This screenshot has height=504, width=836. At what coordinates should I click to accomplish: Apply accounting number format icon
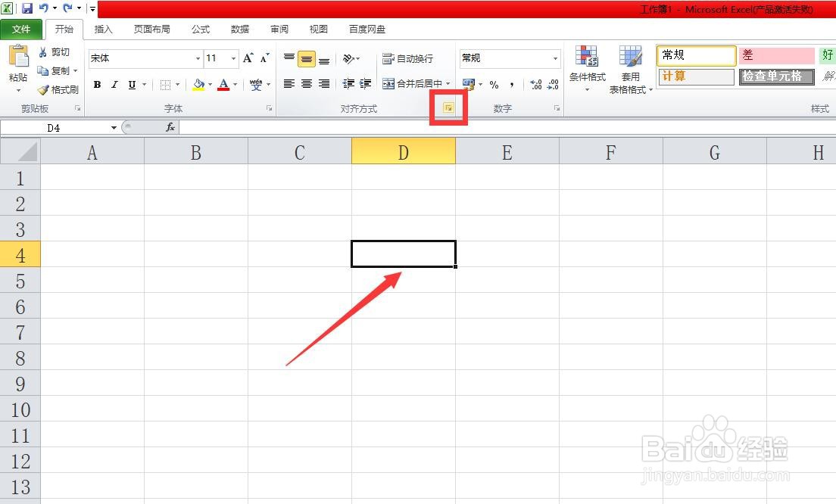point(468,84)
